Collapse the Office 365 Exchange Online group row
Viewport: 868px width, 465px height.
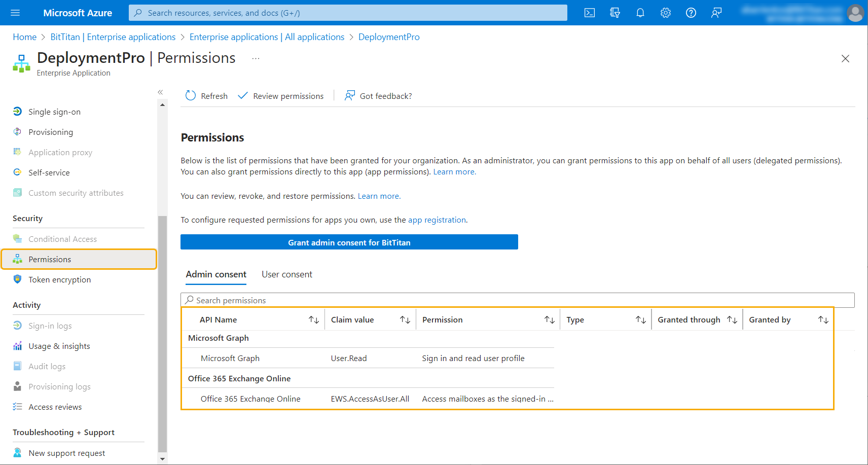tap(239, 378)
